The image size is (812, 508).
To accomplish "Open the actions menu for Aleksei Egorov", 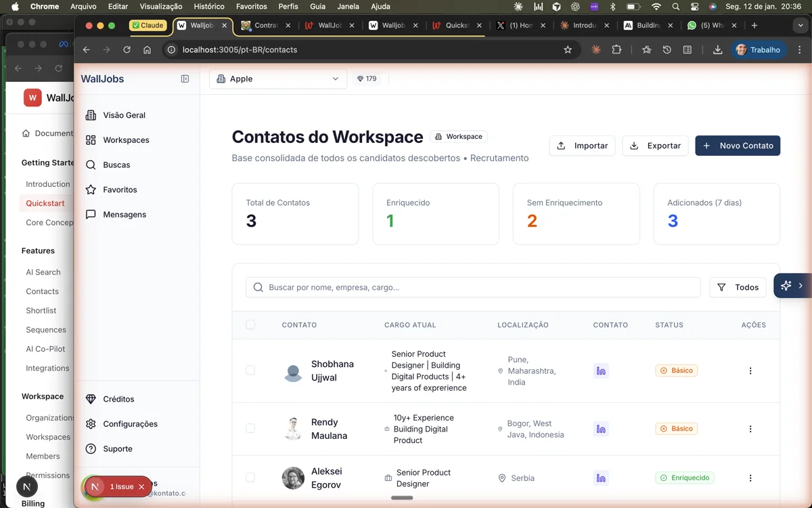I will pyautogui.click(x=750, y=478).
